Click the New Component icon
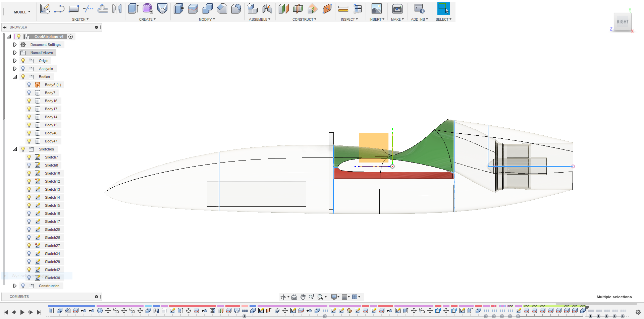Viewport: 644px width, 319px height. click(x=253, y=9)
